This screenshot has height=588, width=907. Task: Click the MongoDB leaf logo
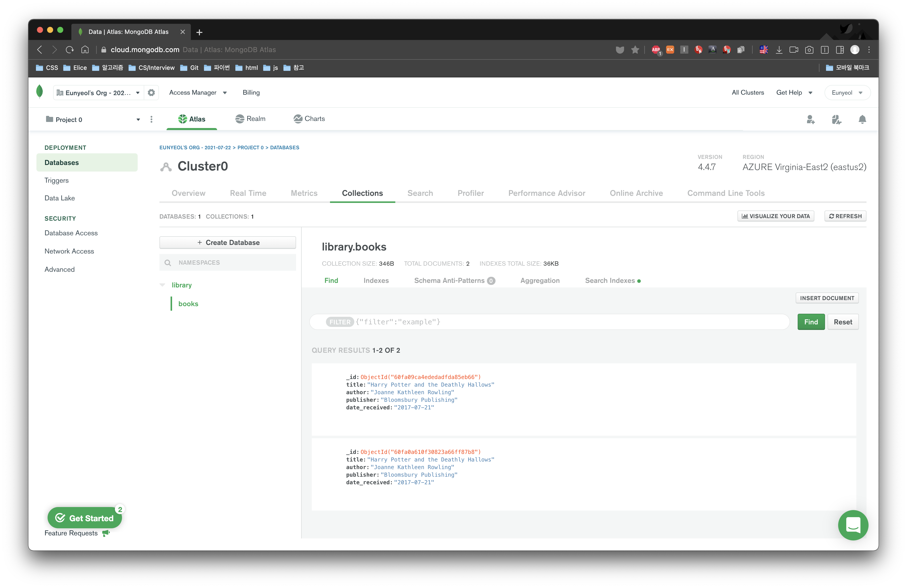point(40,92)
